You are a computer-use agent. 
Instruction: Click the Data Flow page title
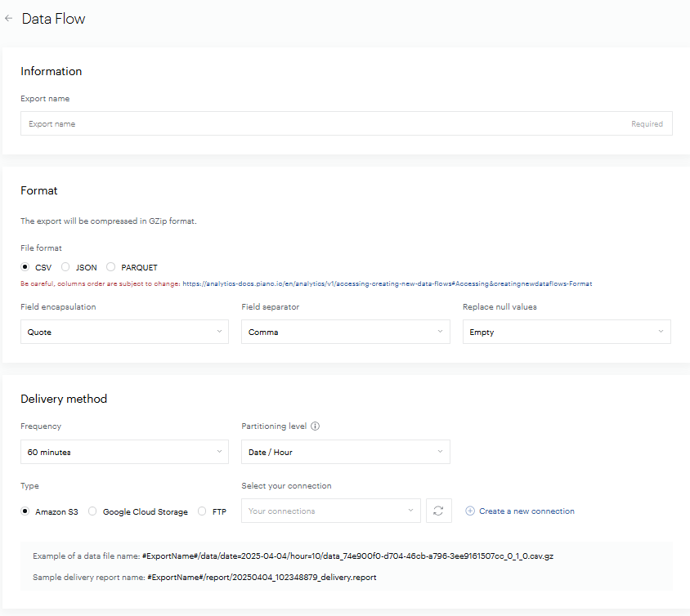(x=53, y=19)
